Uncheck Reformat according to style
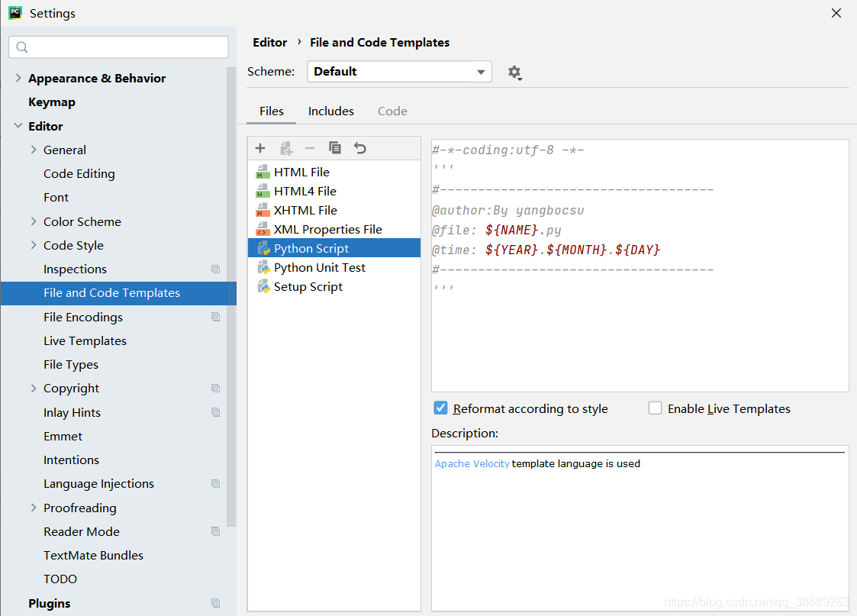This screenshot has width=857, height=616. (440, 408)
